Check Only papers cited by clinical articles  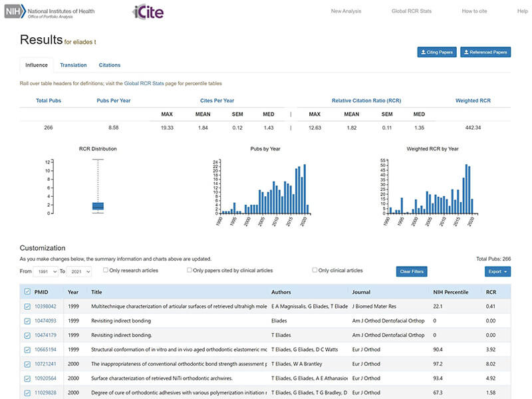pyautogui.click(x=190, y=271)
